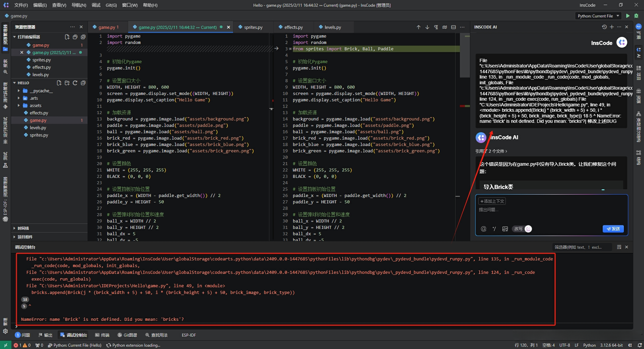Click the 添加上下文 add context button
The height and width of the screenshot is (349, 644).
(492, 201)
